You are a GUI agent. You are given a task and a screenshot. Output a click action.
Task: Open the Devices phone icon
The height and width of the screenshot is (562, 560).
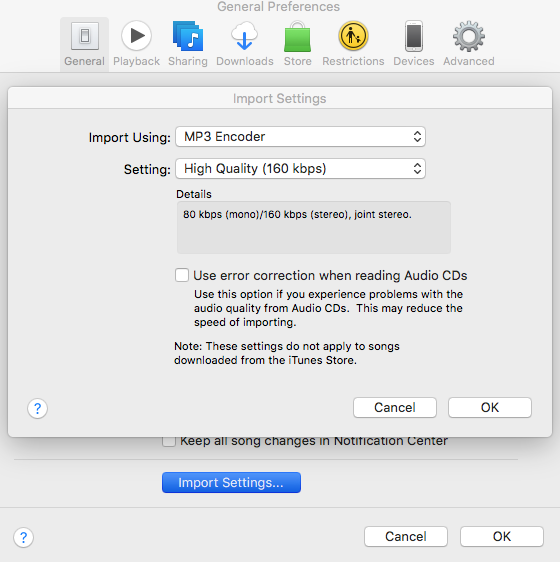(414, 36)
